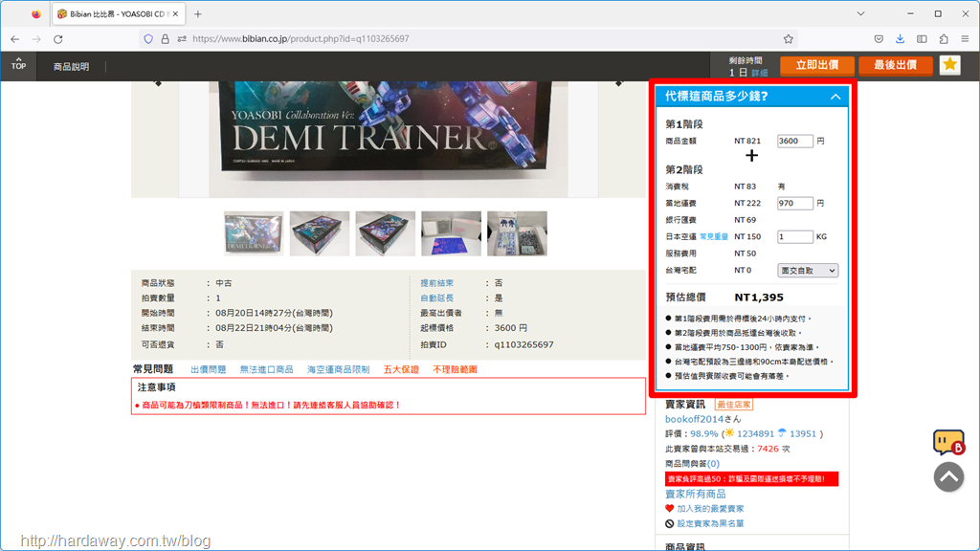Screen dimensions: 980x551
Task: Bookmark this page with the star icon
Action: click(x=789, y=38)
